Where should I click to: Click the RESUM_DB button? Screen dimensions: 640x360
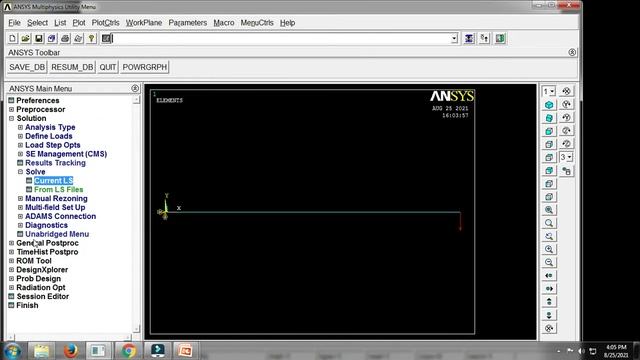[x=72, y=67]
